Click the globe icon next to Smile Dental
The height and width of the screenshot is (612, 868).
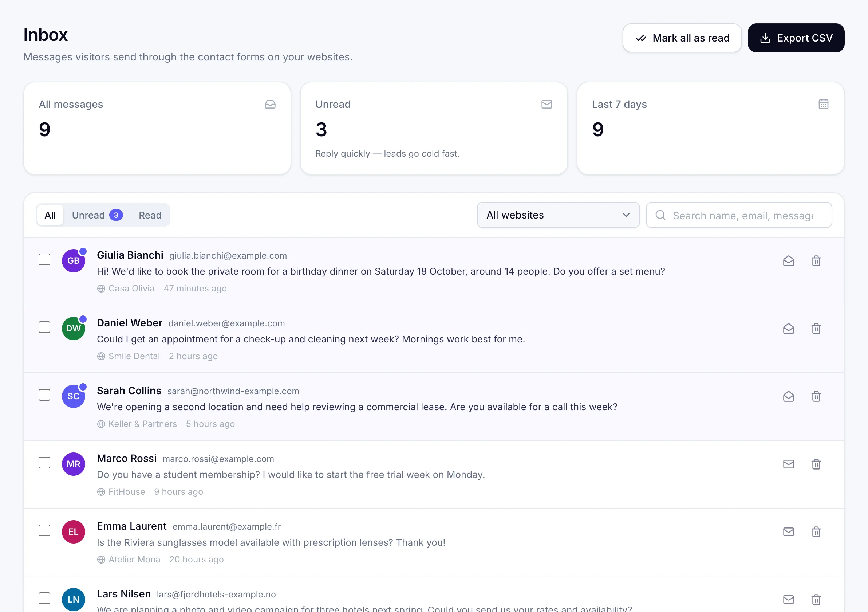point(101,356)
